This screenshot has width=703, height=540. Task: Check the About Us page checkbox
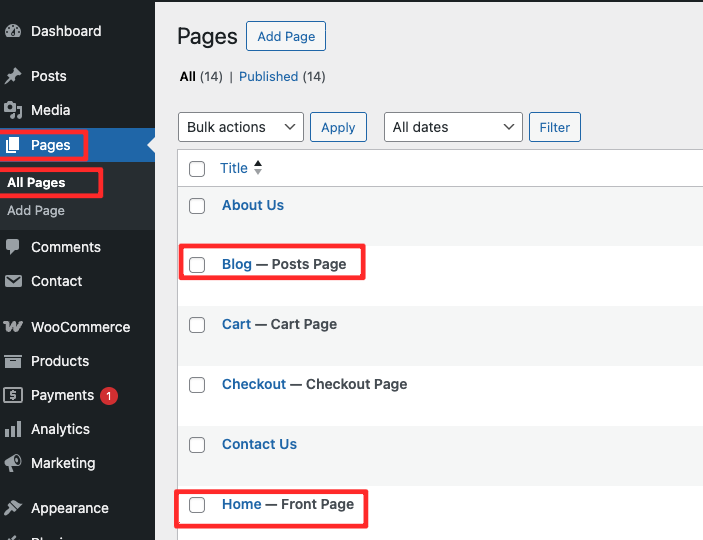point(197,206)
